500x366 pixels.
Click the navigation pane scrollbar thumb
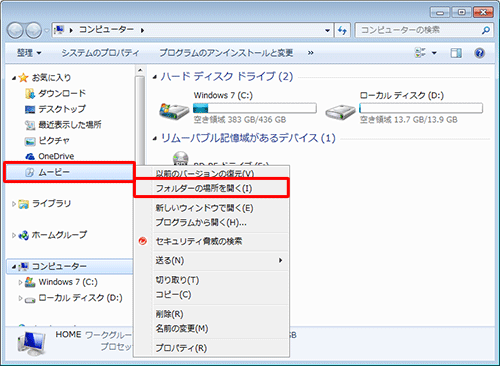click(140, 119)
